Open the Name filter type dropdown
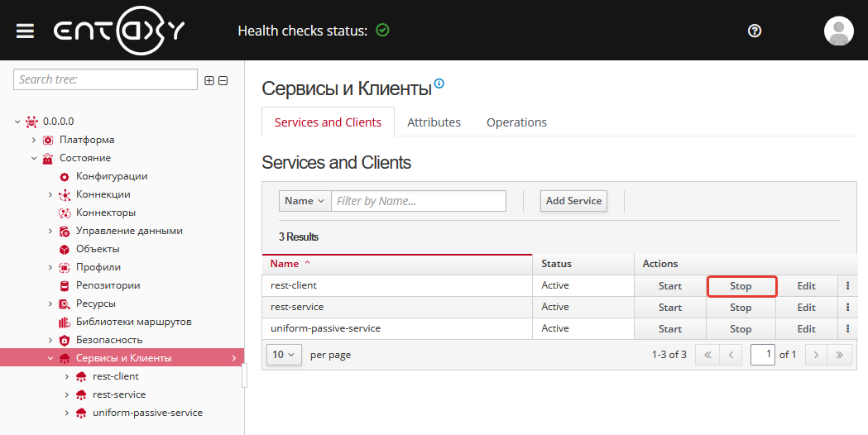The image size is (868, 435). [x=305, y=201]
